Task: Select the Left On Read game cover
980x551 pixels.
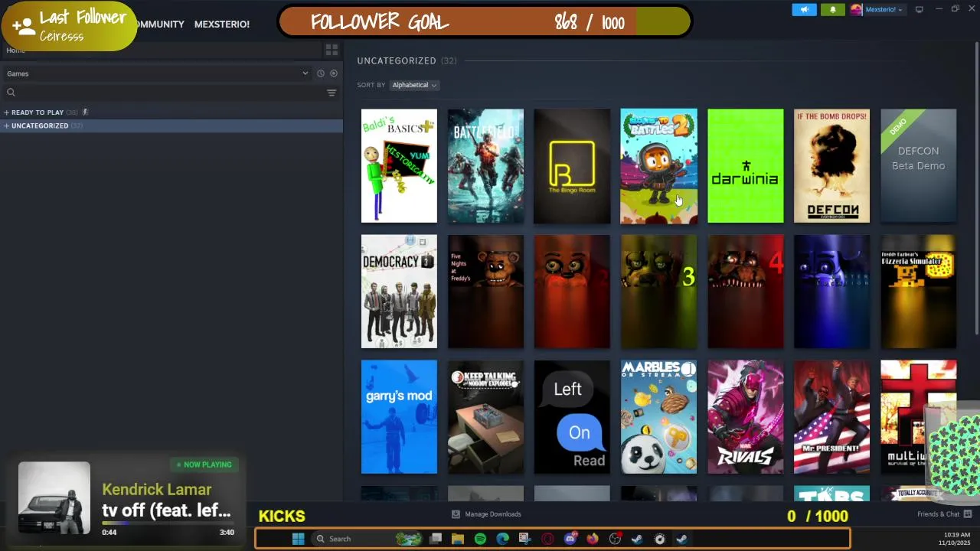Action: pos(572,417)
